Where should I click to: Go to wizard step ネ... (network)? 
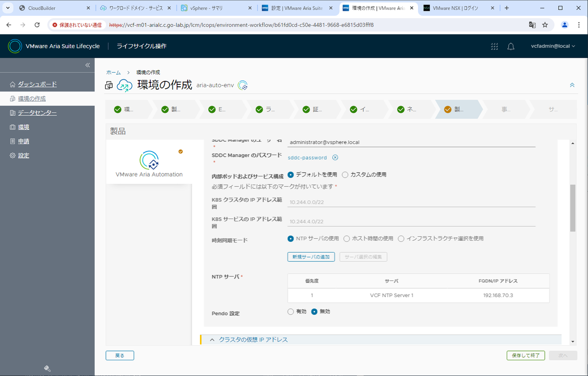coord(412,110)
